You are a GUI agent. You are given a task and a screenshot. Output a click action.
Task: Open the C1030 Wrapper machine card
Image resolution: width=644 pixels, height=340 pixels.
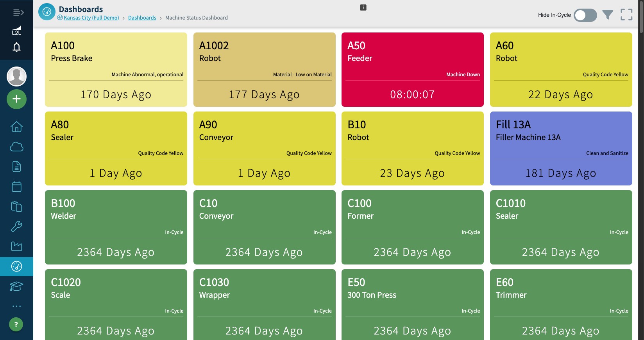point(265,305)
